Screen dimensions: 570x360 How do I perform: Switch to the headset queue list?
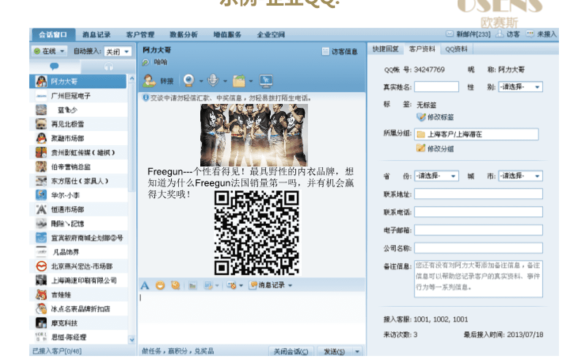coord(108,66)
